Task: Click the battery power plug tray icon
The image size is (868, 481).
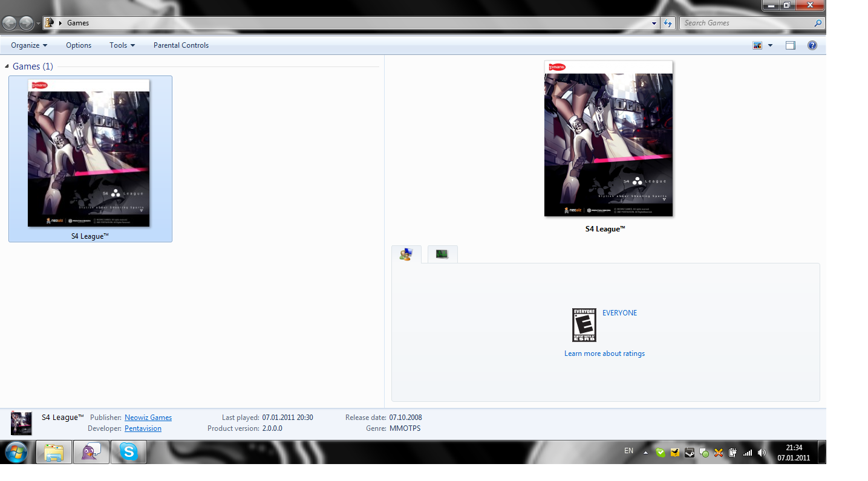Action: [x=733, y=452]
